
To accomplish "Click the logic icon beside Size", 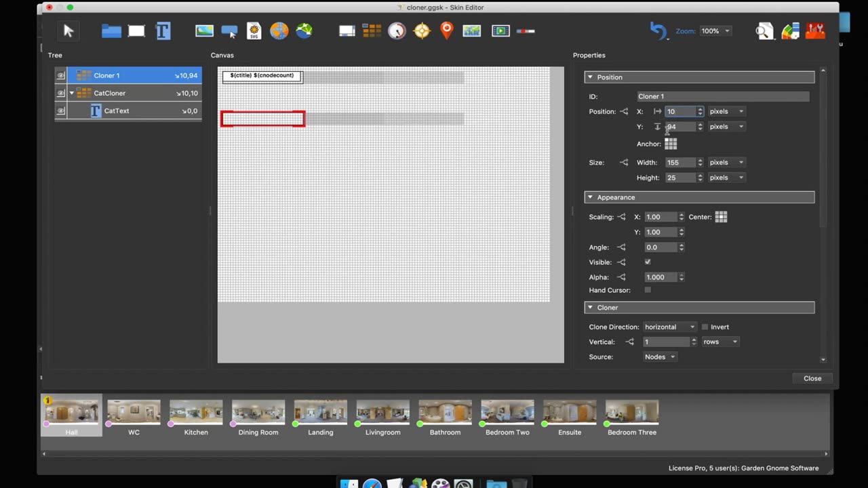I will 624,162.
